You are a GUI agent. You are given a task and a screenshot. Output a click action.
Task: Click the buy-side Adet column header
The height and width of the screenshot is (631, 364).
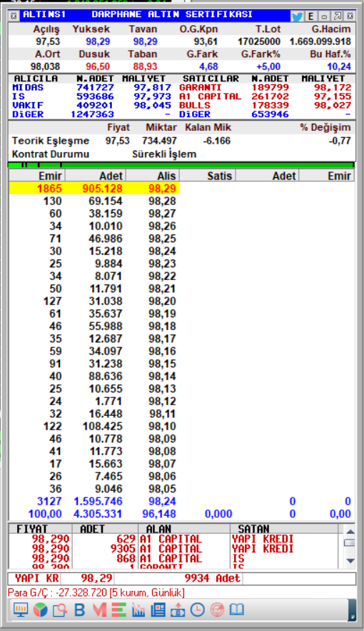(x=96, y=176)
